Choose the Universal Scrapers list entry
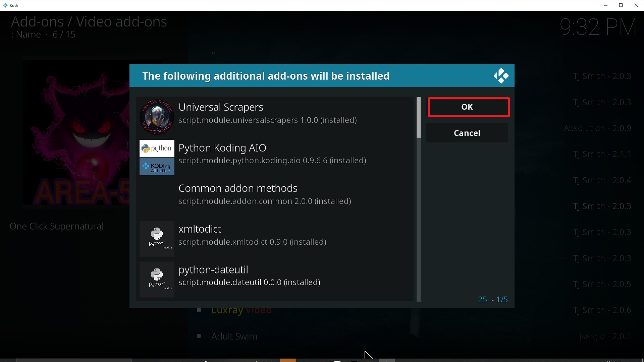This screenshot has width=644, height=362. [275, 117]
